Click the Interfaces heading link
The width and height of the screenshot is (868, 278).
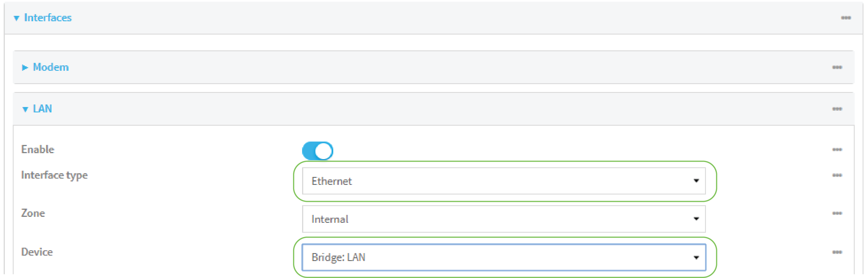48,18
